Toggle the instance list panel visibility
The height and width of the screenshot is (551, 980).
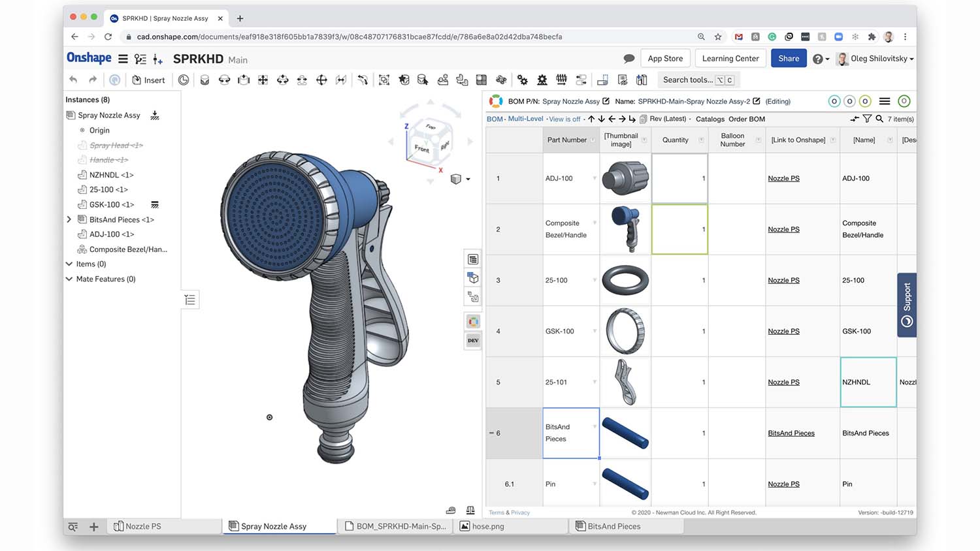tap(189, 300)
